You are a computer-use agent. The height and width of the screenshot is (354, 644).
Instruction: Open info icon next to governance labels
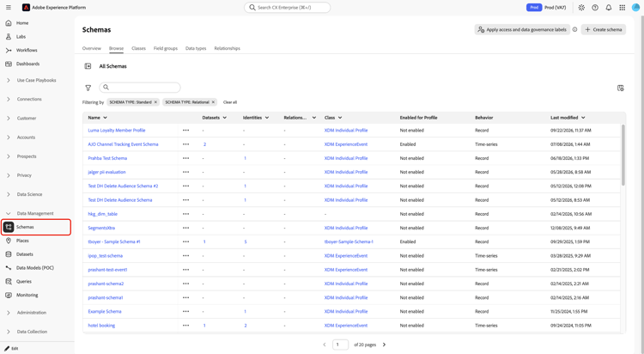tap(575, 29)
